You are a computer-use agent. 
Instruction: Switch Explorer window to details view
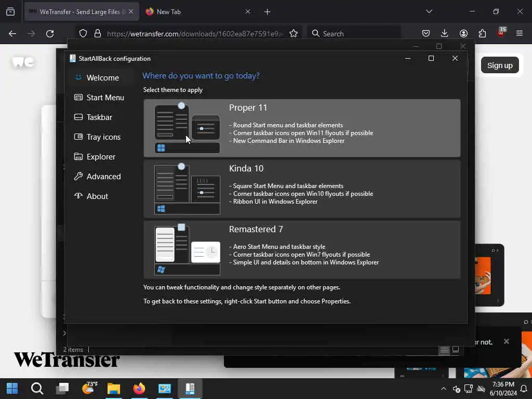445,350
